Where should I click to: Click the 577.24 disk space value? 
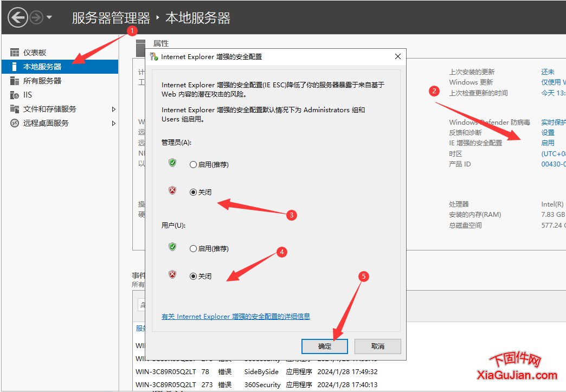[x=554, y=226]
